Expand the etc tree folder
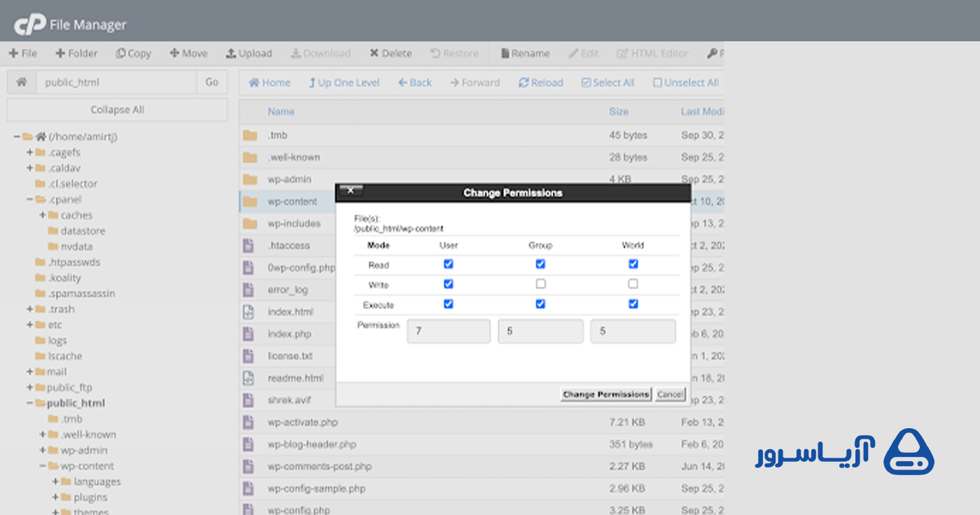Screen dimensions: 980x515 [x=30, y=325]
